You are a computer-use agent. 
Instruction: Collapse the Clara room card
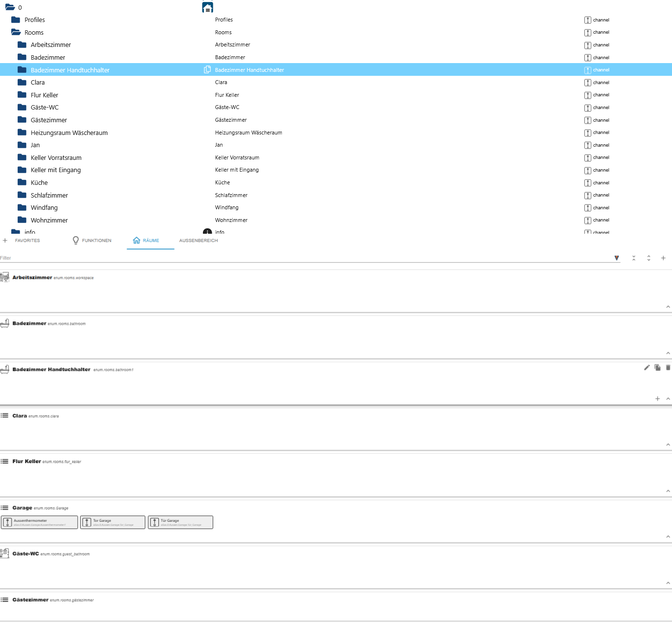point(668,445)
